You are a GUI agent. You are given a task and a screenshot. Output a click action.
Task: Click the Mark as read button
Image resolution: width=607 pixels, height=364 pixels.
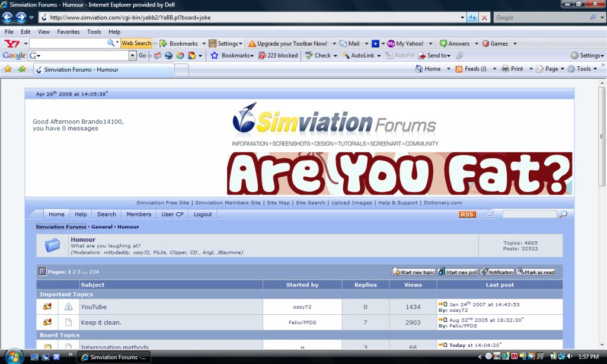tap(536, 272)
